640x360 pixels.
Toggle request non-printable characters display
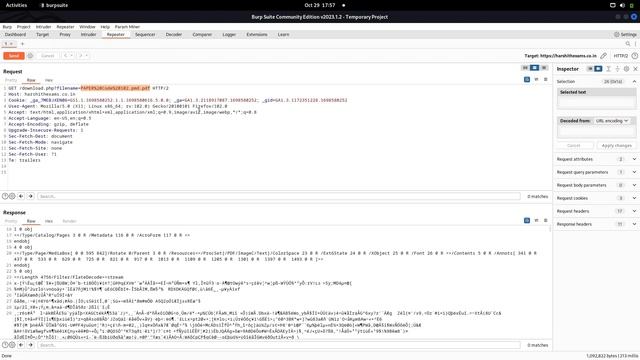click(x=536, y=79)
